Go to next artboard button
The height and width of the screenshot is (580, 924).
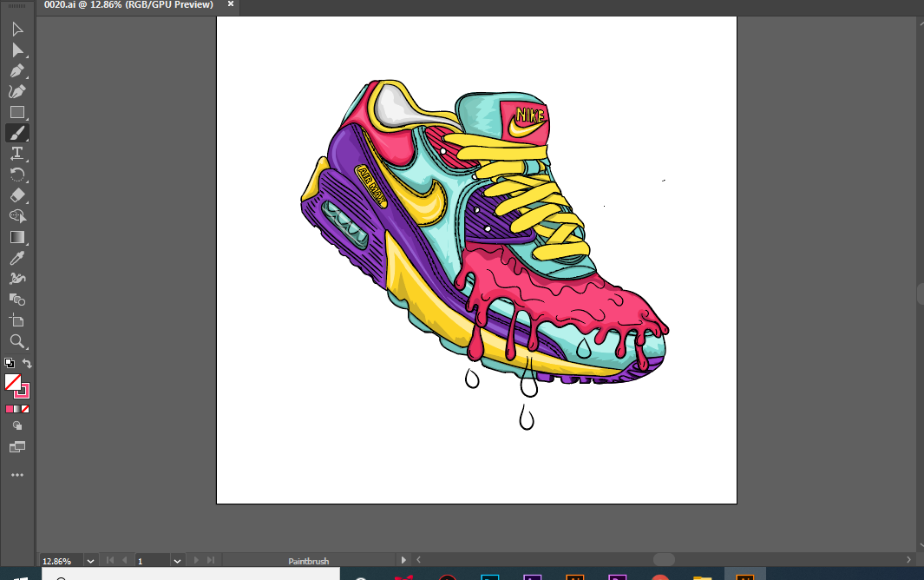(196, 561)
